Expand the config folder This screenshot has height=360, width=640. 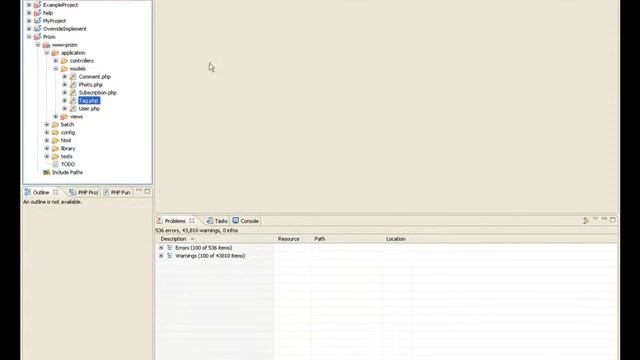pyautogui.click(x=47, y=132)
